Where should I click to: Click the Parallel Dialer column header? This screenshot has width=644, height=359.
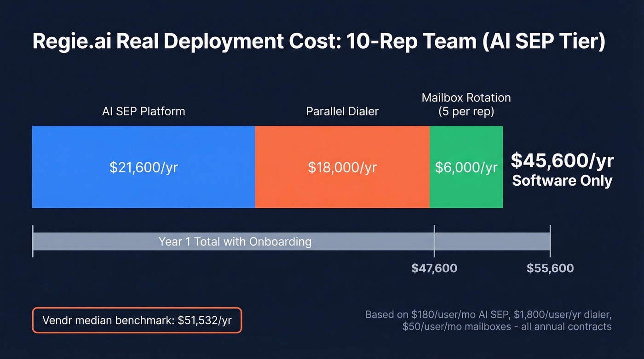point(342,111)
